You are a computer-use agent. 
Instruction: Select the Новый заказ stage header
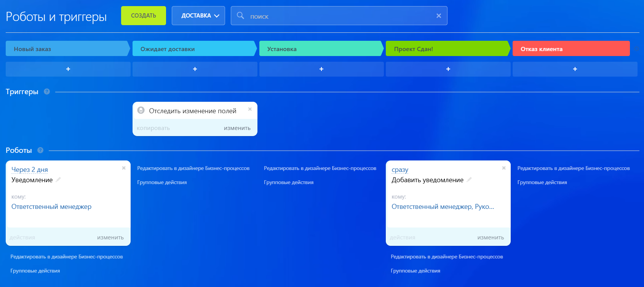pos(68,48)
